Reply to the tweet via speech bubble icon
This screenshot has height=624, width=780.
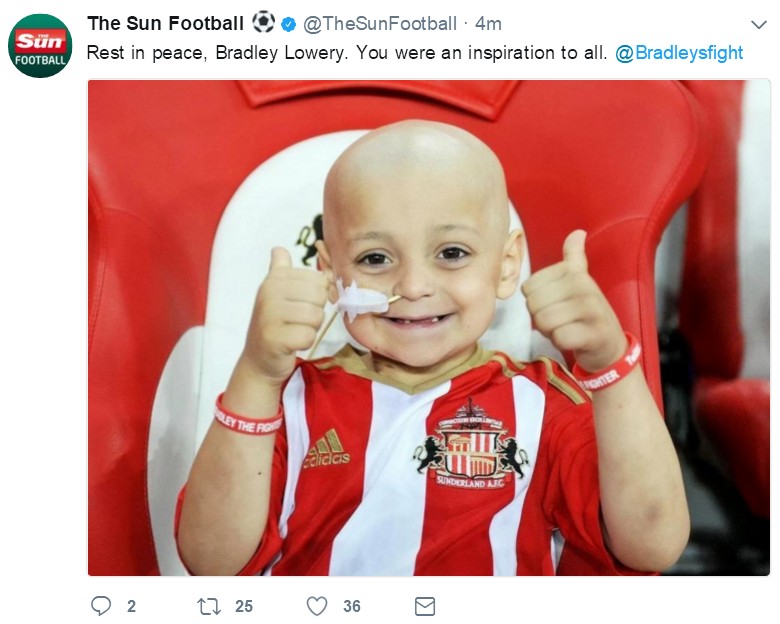click(x=101, y=606)
